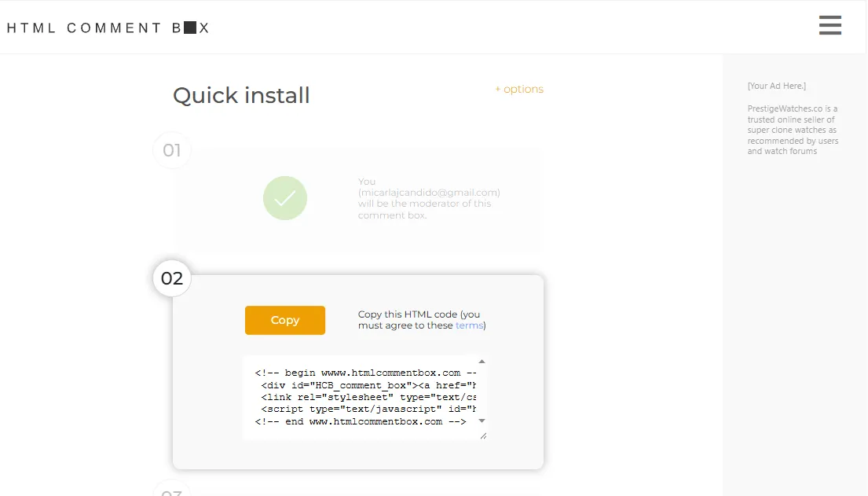868x496 pixels.
Task: Click the [Your Ad Here.] link
Action: (x=777, y=86)
